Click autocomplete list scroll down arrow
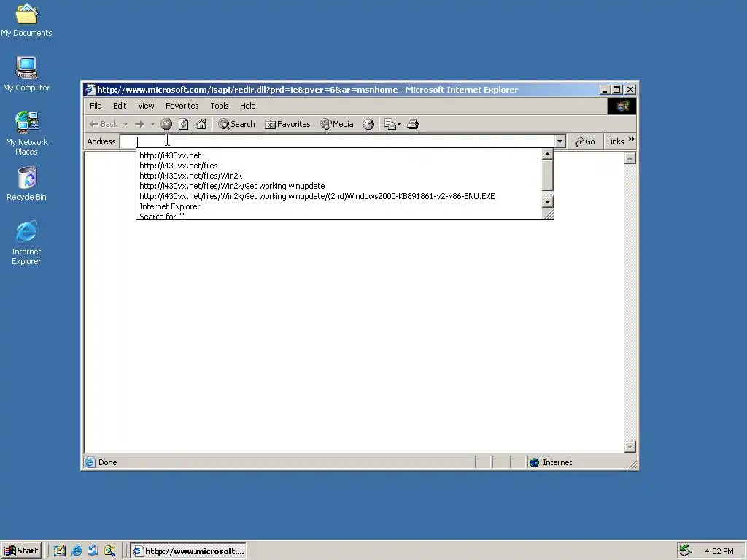 coord(547,202)
